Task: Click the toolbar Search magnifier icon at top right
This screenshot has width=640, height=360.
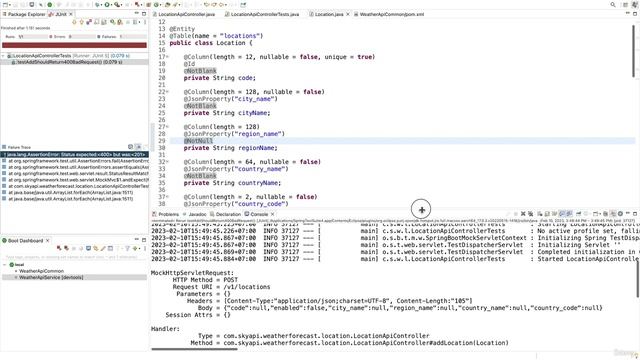Action: tap(613, 4)
